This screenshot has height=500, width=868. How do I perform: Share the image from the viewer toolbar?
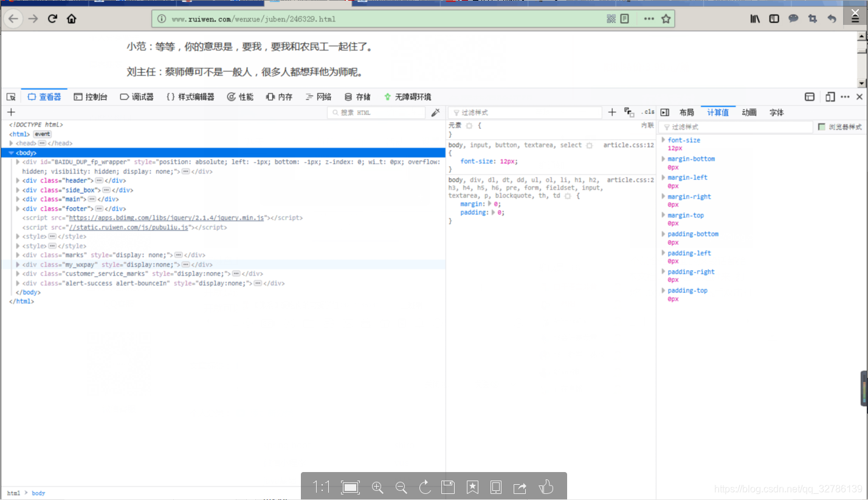coord(520,487)
